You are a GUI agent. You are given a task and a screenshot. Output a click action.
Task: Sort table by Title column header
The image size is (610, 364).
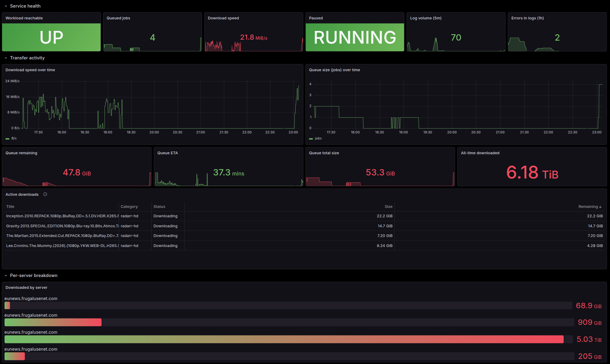10,207
